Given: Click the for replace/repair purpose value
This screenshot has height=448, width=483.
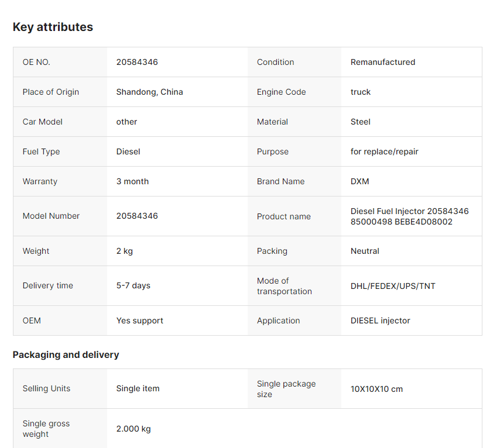Looking at the screenshot, I should click(x=385, y=151).
